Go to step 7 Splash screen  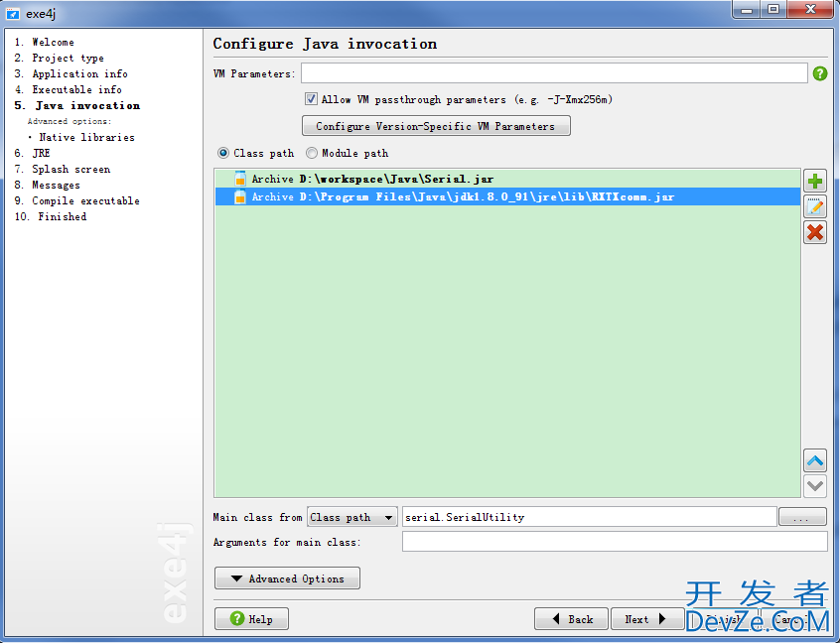pos(63,169)
